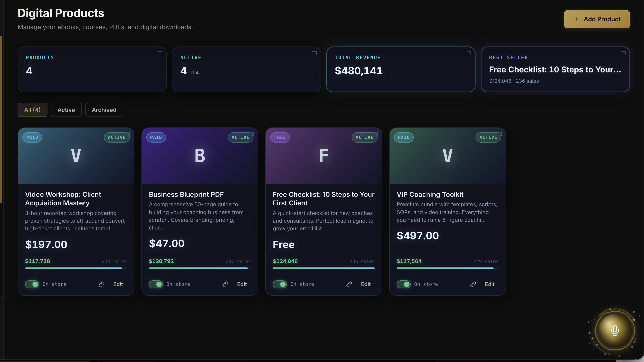
Task: Click the Products count stat card
Action: click(x=92, y=69)
